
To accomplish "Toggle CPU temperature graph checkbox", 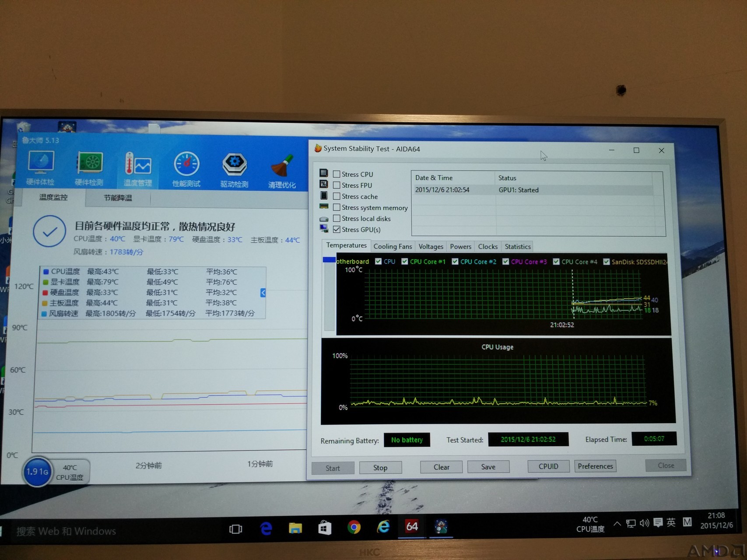I will [379, 262].
